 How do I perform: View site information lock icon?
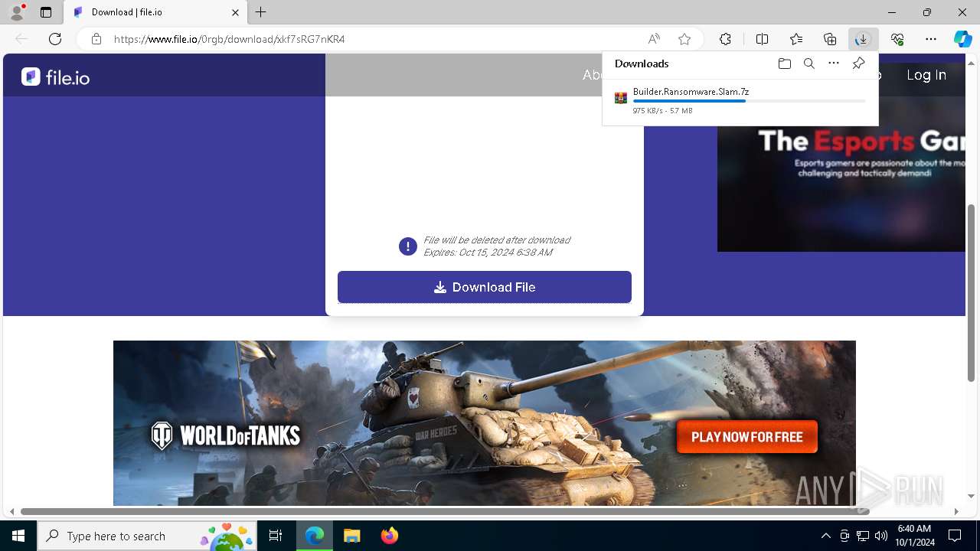(96, 39)
